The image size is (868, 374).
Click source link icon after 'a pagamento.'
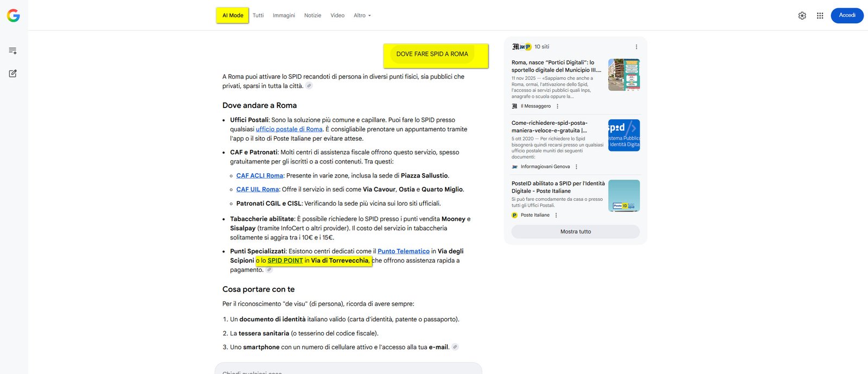269,270
